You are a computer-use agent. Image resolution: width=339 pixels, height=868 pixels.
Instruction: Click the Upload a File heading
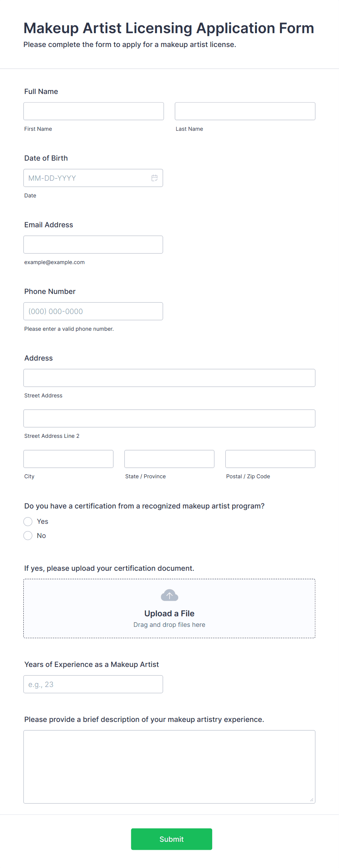169,613
